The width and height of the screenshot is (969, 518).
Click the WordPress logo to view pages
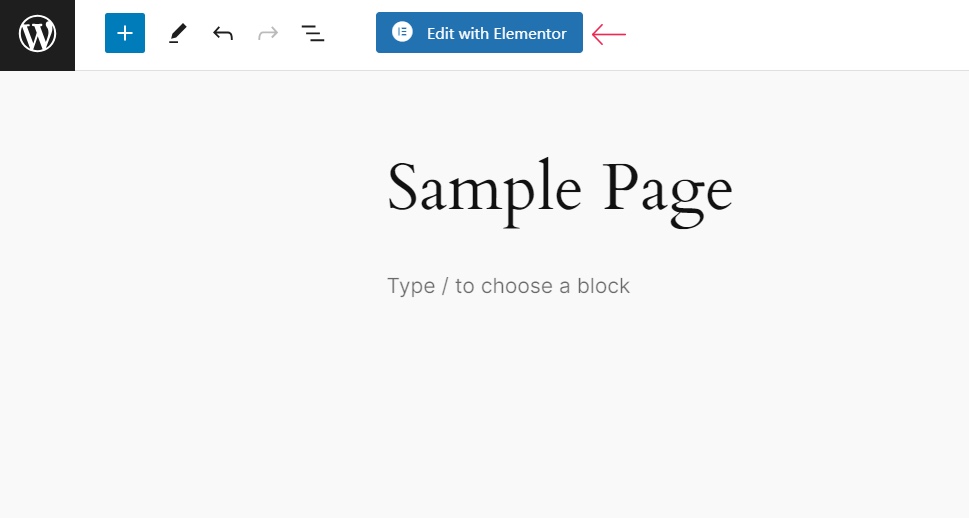pos(37,35)
